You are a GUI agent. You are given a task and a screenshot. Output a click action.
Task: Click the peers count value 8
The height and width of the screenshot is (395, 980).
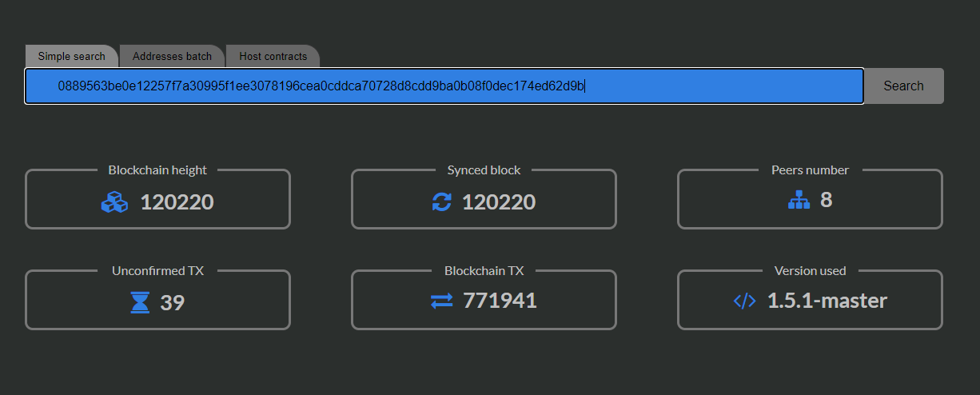point(826,200)
